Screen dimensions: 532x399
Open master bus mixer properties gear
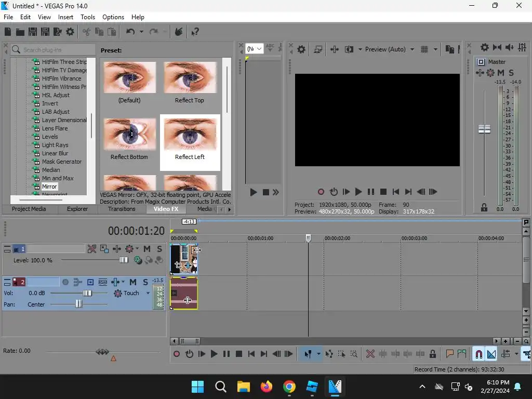pyautogui.click(x=485, y=47)
